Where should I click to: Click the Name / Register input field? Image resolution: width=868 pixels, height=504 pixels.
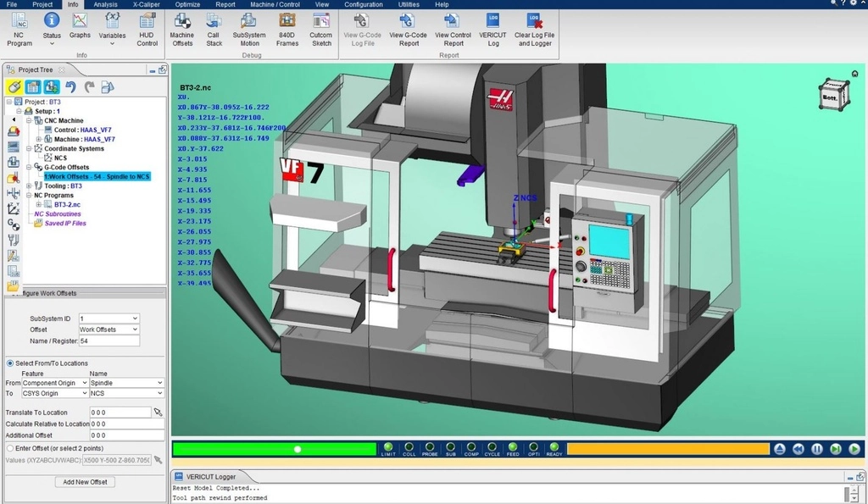pos(108,341)
